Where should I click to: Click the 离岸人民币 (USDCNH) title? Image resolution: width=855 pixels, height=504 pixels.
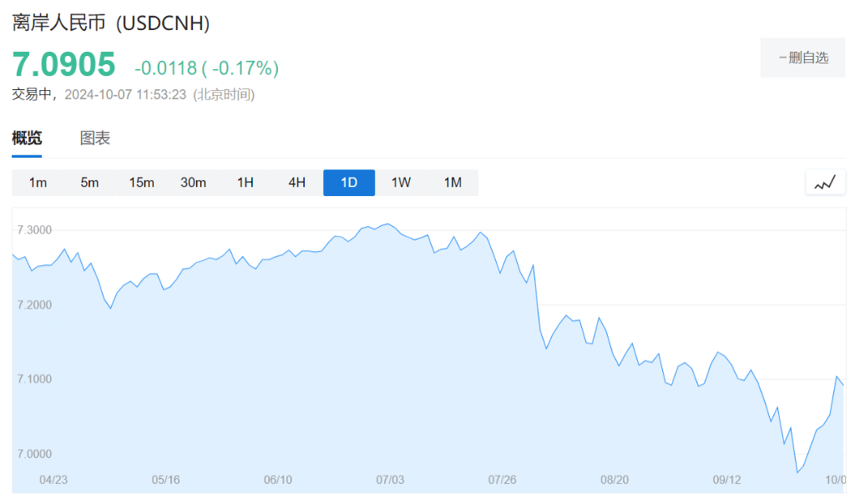[111, 23]
